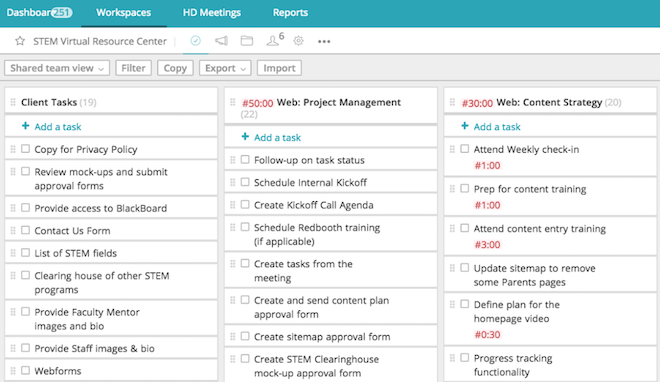Click drag handle beside Progress tracking functionality

coord(452,358)
